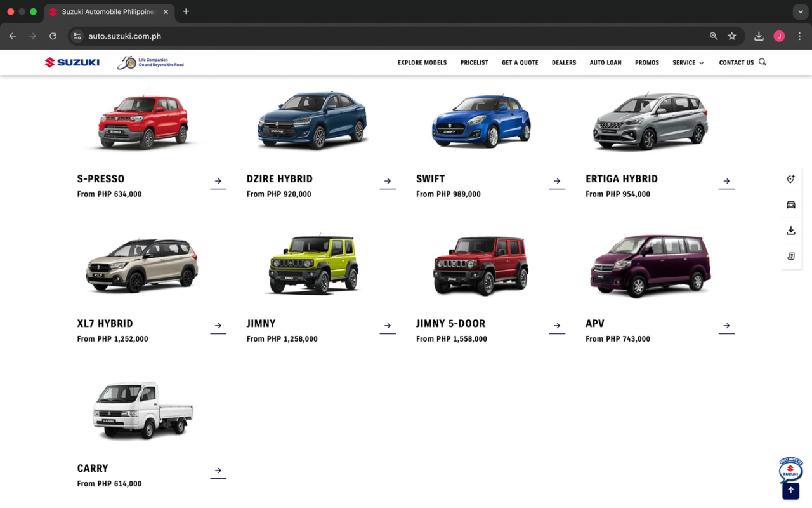Click the car icon in side panel
Viewport: 812px width, 508px height.
[790, 205]
